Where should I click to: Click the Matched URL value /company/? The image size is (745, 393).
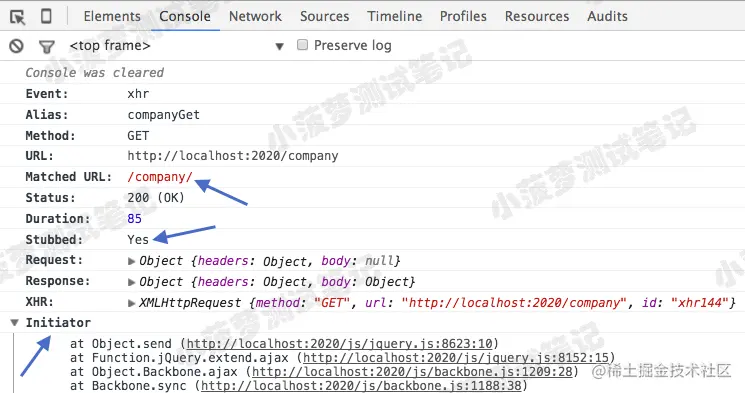point(160,177)
